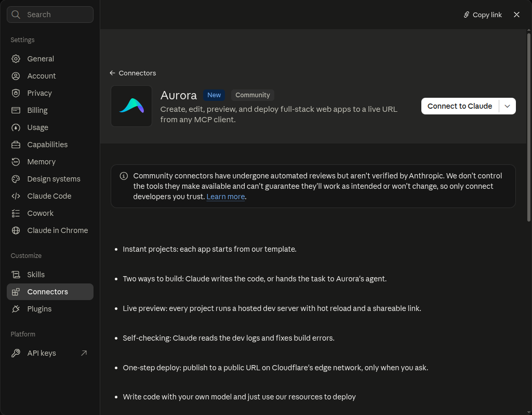Select Memory in the sidebar
532x415 pixels.
[50, 162]
